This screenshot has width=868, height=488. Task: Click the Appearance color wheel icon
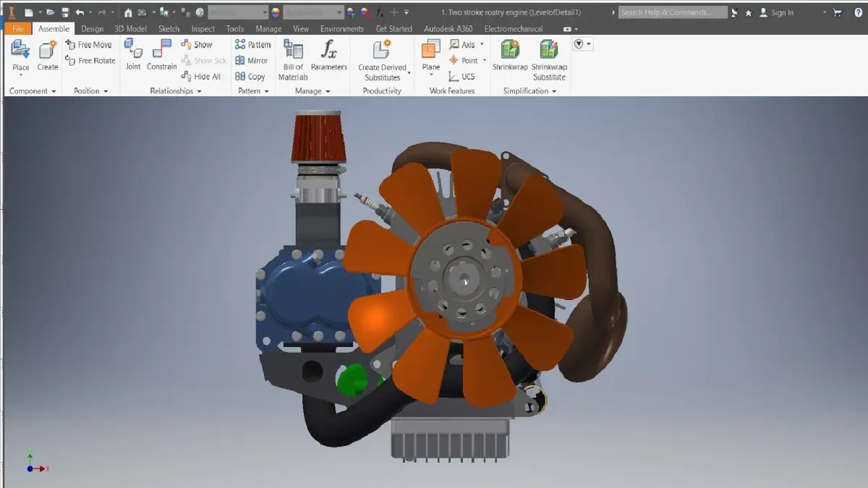click(x=276, y=12)
